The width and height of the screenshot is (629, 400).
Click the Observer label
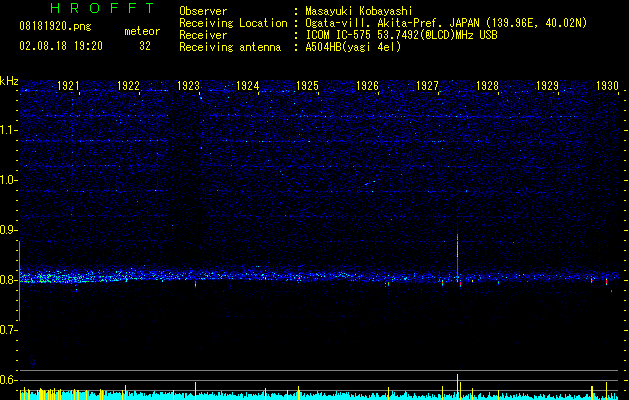pyautogui.click(x=203, y=11)
